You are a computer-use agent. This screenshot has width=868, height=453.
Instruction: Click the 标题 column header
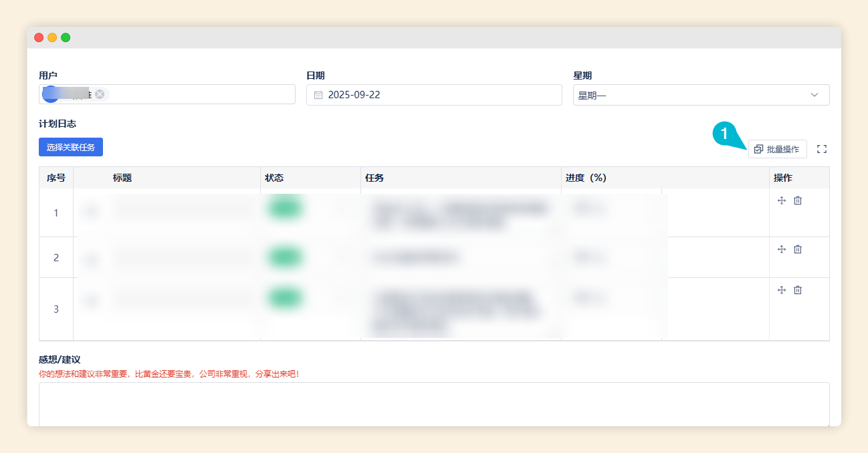pos(122,178)
